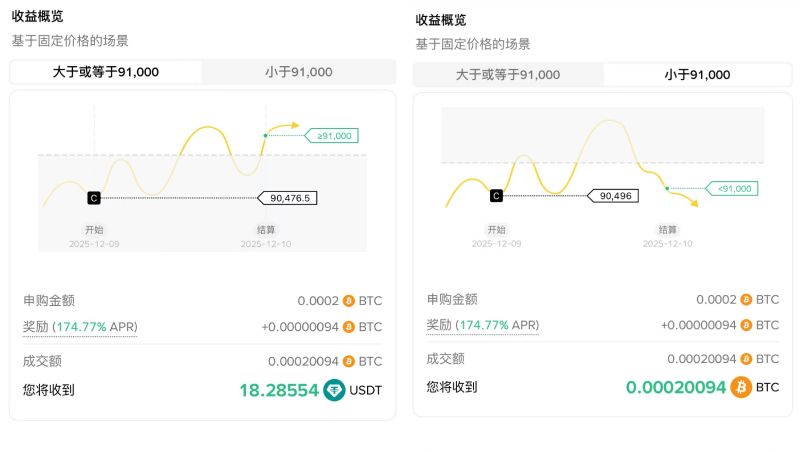Image resolution: width=800 pixels, height=452 pixels.
Task: Click the black C marker beside 90,496 line
Action: click(x=497, y=196)
